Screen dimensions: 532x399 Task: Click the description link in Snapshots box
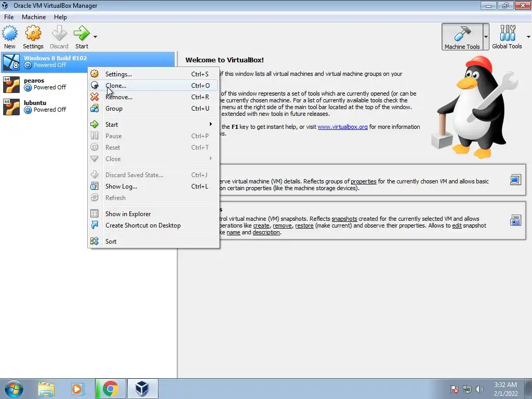267,232
